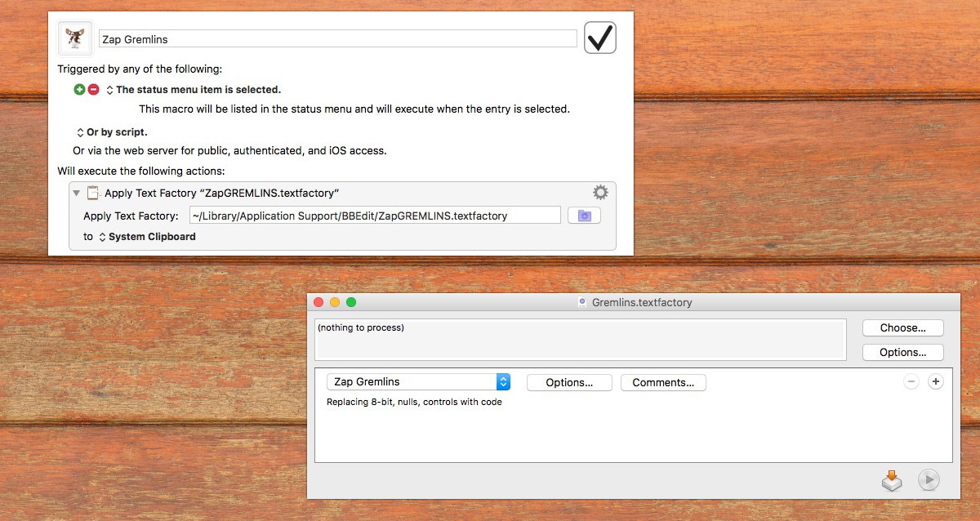Click the Apply Text Factory action title
Image resolution: width=980 pixels, height=521 pixels.
point(222,194)
